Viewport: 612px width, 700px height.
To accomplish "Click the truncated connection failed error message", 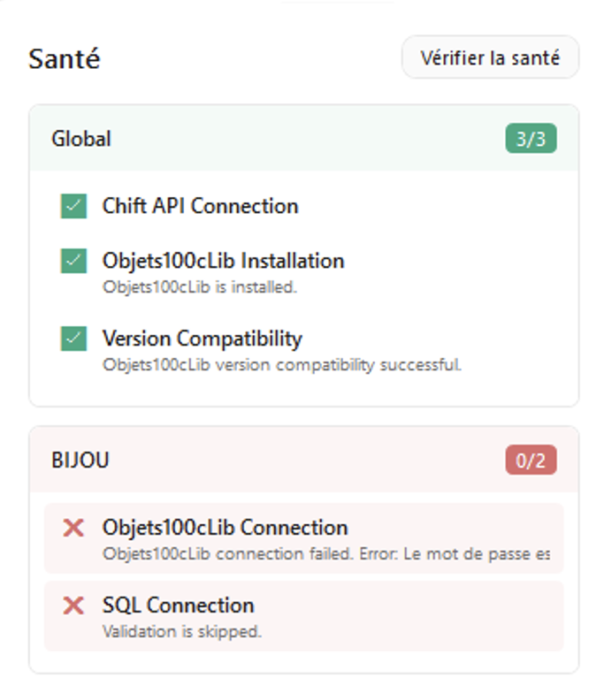I will click(326, 554).
